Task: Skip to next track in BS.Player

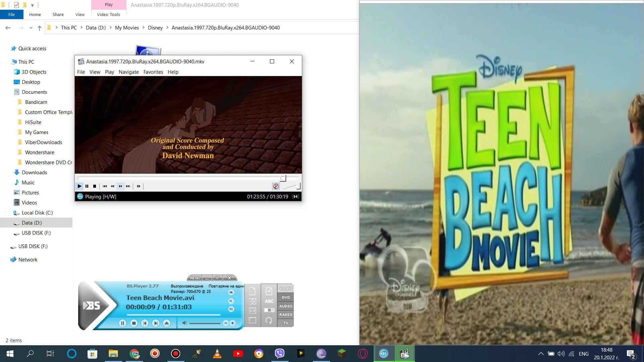Action: 156,323
